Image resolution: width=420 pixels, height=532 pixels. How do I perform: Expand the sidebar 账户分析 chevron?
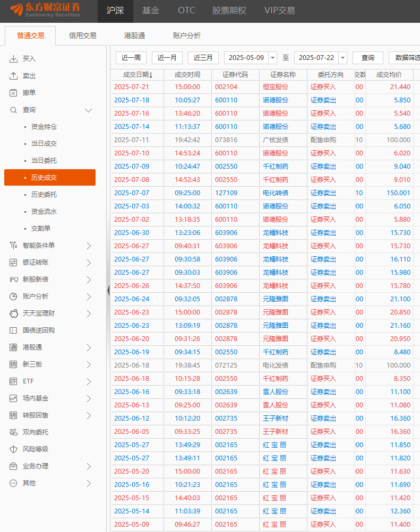click(x=89, y=296)
